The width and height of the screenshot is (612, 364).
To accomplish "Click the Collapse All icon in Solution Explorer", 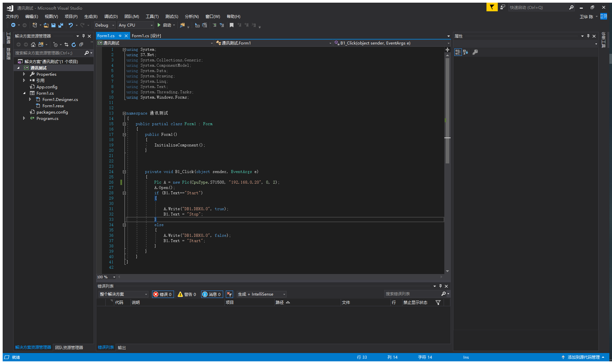I will 81,45.
